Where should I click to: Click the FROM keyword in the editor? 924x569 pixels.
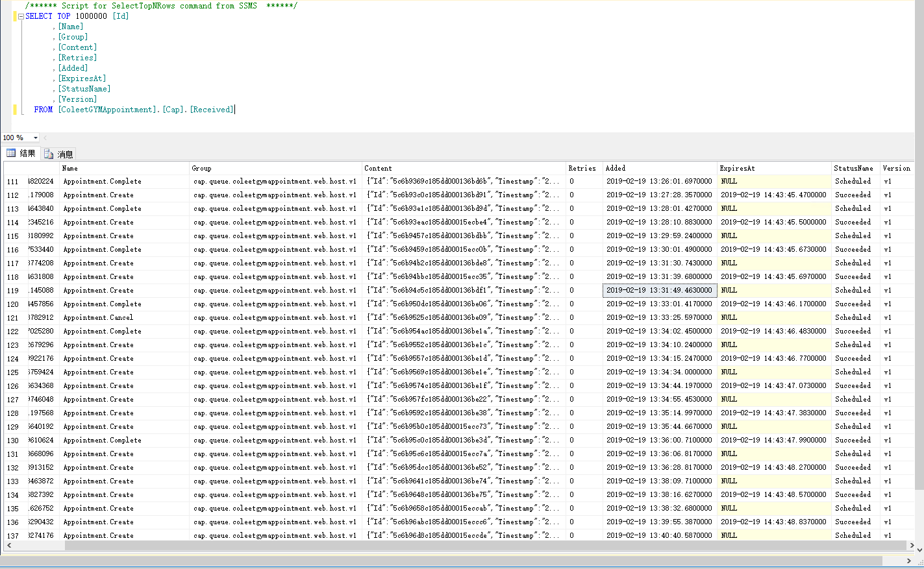click(x=44, y=110)
